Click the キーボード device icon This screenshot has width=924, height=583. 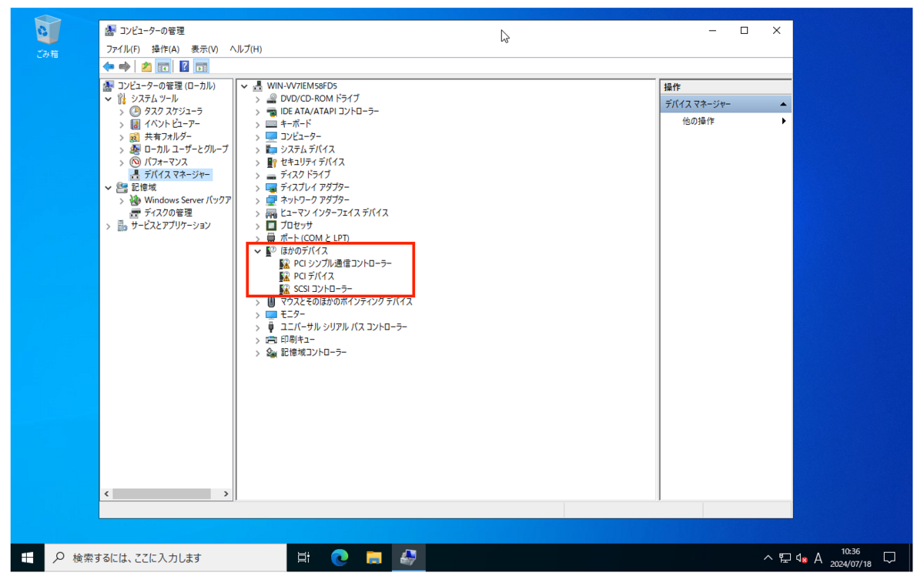pyautogui.click(x=271, y=124)
